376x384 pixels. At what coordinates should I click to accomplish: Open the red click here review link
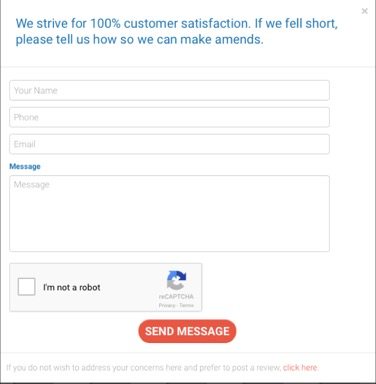pos(300,368)
